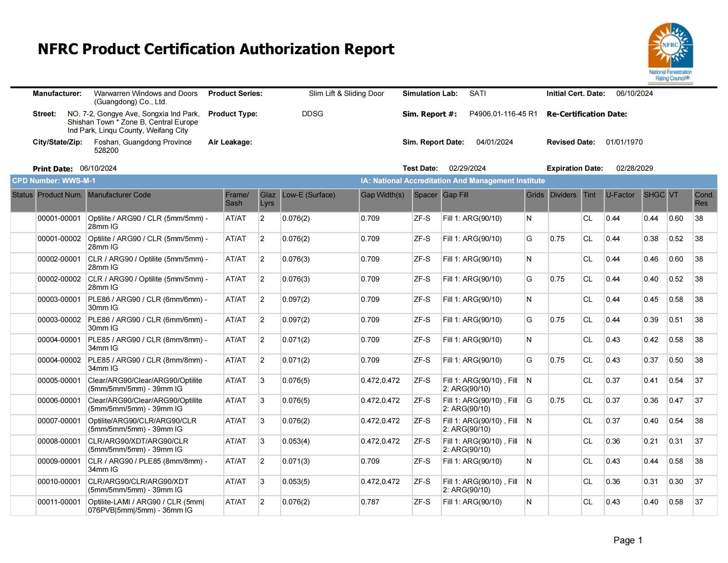The height and width of the screenshot is (563, 728).
Task: Select product number 00002-00002
Action: tap(59, 279)
